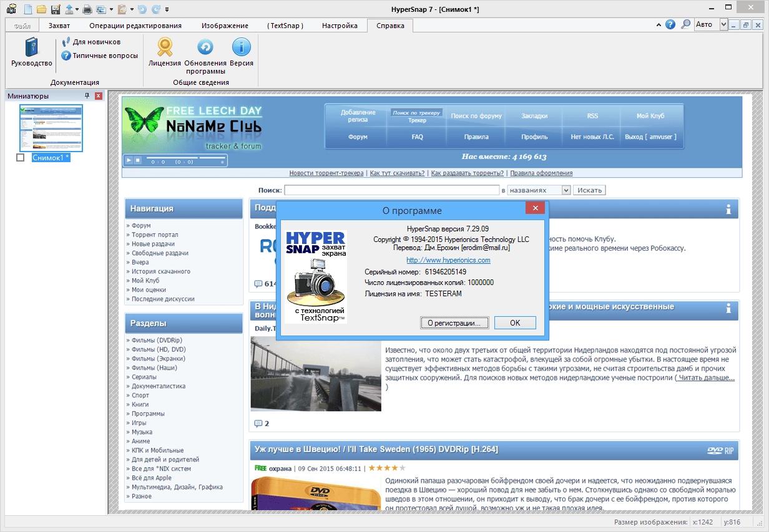Click serial number 61946205149
The image size is (769, 532).
click(445, 272)
